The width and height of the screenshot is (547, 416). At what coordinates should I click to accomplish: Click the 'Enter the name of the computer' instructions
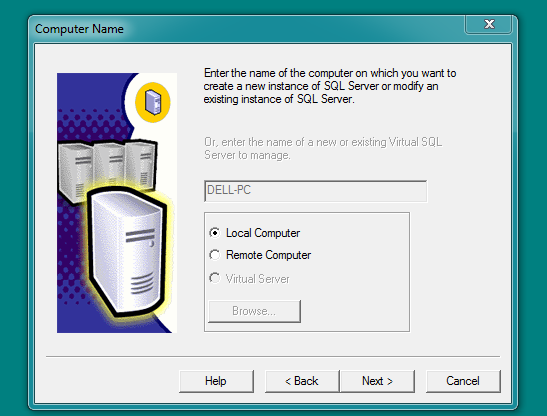tap(330, 86)
